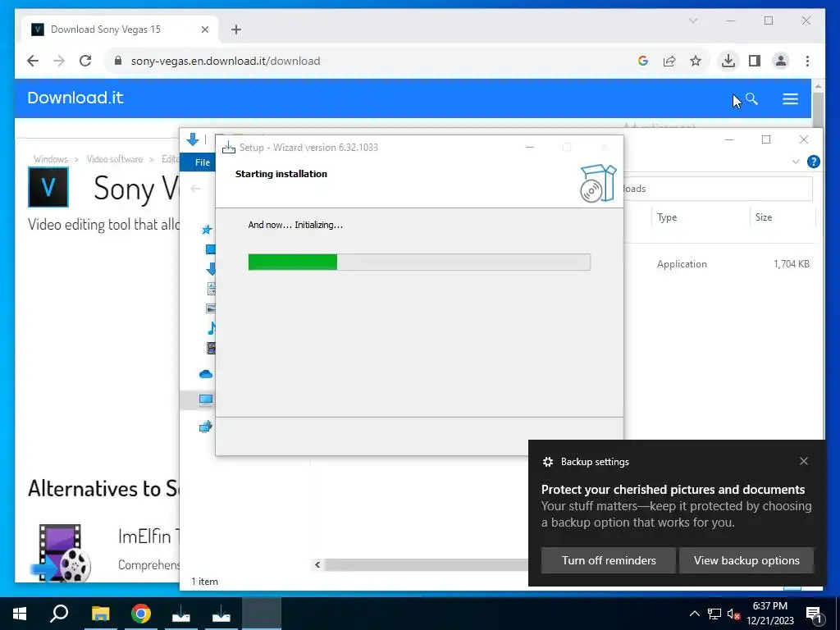The image size is (840, 630).
Task: Open the network tray icon
Action: click(714, 614)
